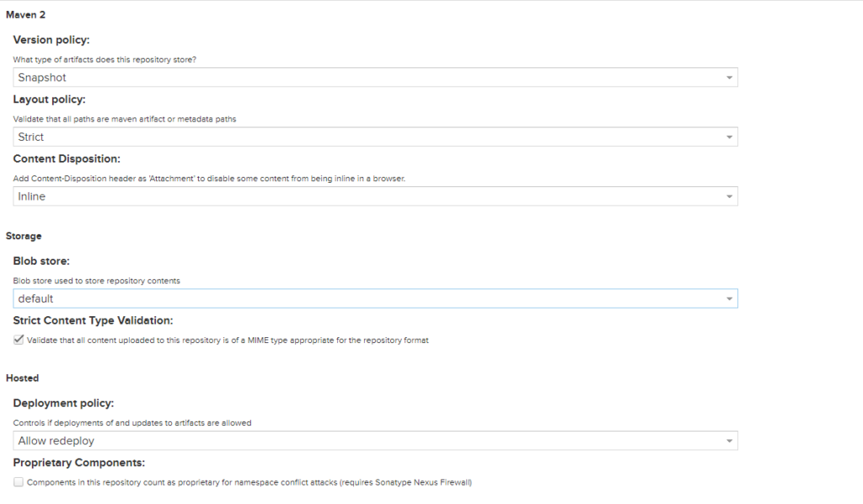The width and height of the screenshot is (863, 504).
Task: Click the Content Disposition dropdown arrow
Action: (x=729, y=196)
